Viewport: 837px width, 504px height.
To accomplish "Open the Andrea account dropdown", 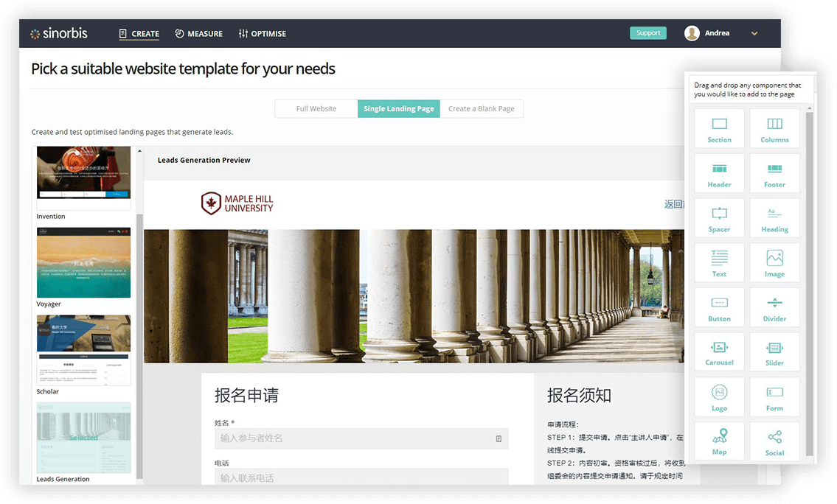I will [x=754, y=33].
